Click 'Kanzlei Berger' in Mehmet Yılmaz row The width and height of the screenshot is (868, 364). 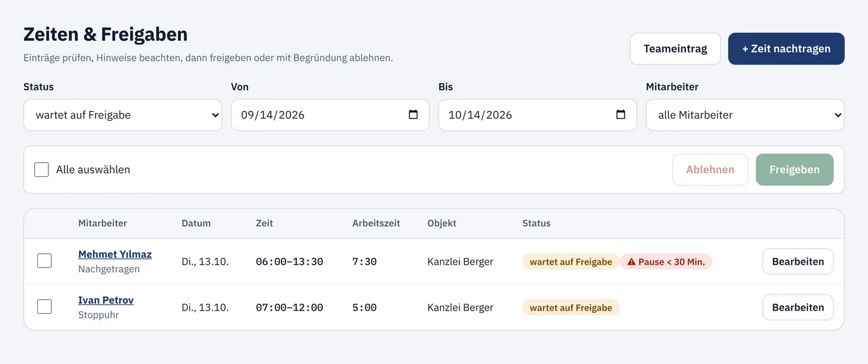pos(460,262)
